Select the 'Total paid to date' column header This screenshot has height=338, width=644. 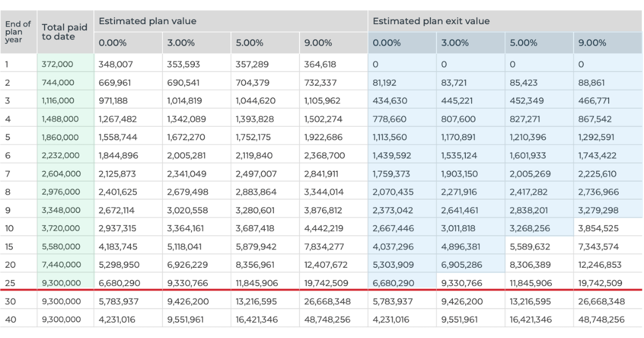pos(64,32)
